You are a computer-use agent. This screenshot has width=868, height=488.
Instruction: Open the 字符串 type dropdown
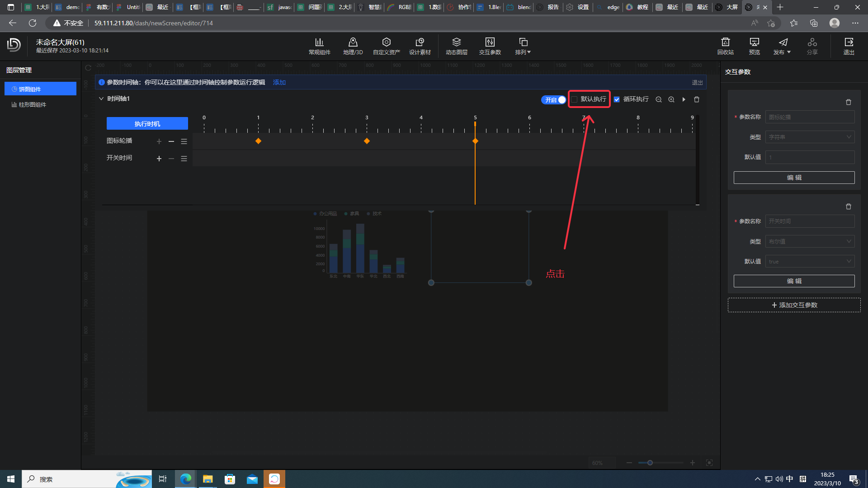(x=810, y=137)
